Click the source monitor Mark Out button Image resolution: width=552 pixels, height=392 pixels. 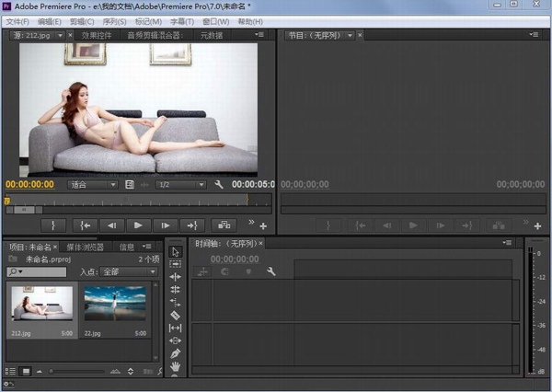click(x=53, y=225)
